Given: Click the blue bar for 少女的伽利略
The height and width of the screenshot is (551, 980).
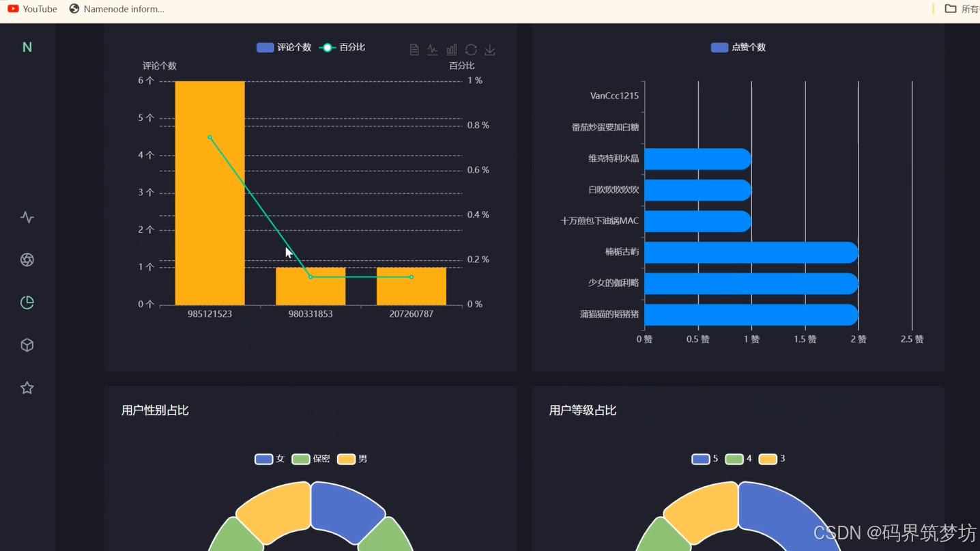Looking at the screenshot, I should click(x=751, y=283).
